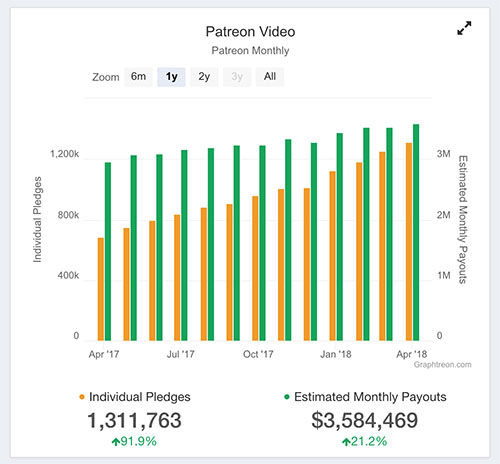The width and height of the screenshot is (500, 464).
Task: Click the 400k axis label
Action: pyautogui.click(x=68, y=275)
